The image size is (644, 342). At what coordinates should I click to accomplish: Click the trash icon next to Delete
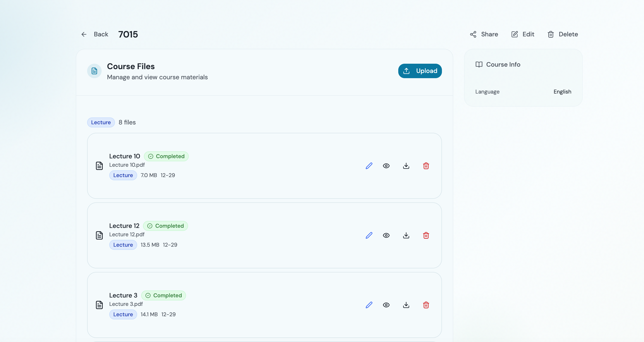click(x=551, y=34)
